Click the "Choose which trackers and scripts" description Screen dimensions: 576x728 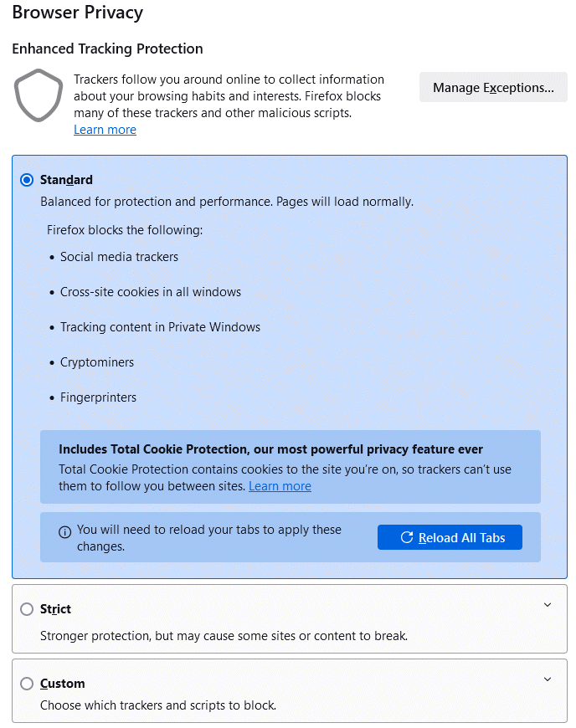[158, 705]
